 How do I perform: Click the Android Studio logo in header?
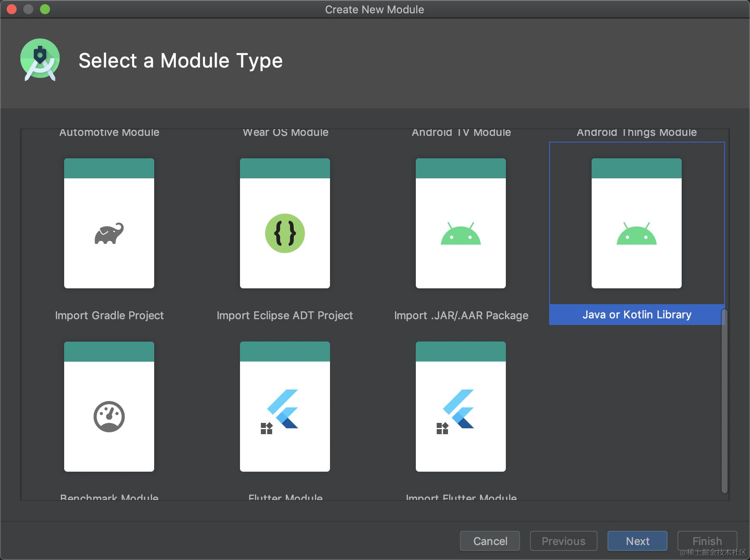[x=40, y=60]
